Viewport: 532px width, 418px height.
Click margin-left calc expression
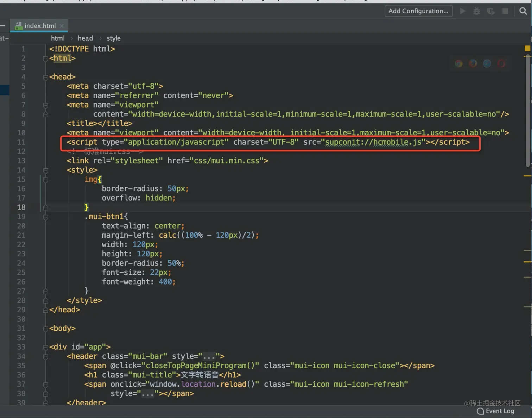click(209, 235)
